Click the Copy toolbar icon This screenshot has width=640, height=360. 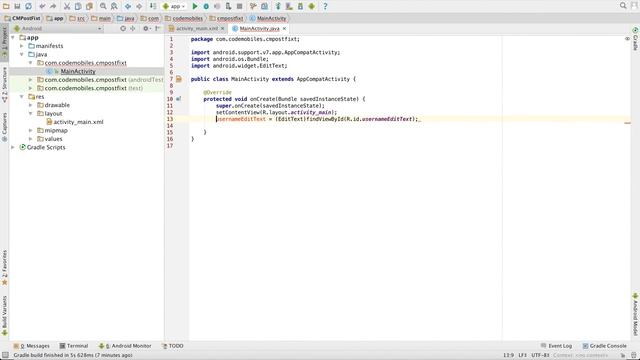tap(78, 6)
